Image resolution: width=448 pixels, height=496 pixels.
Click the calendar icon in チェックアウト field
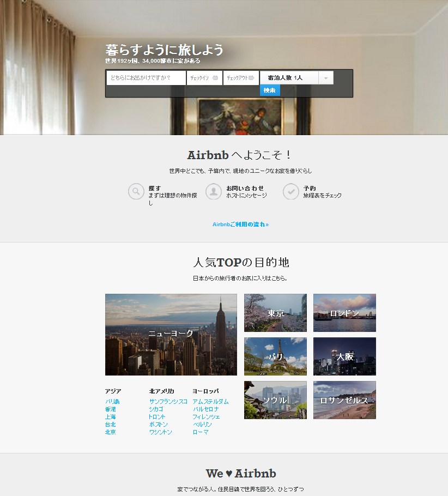(252, 78)
